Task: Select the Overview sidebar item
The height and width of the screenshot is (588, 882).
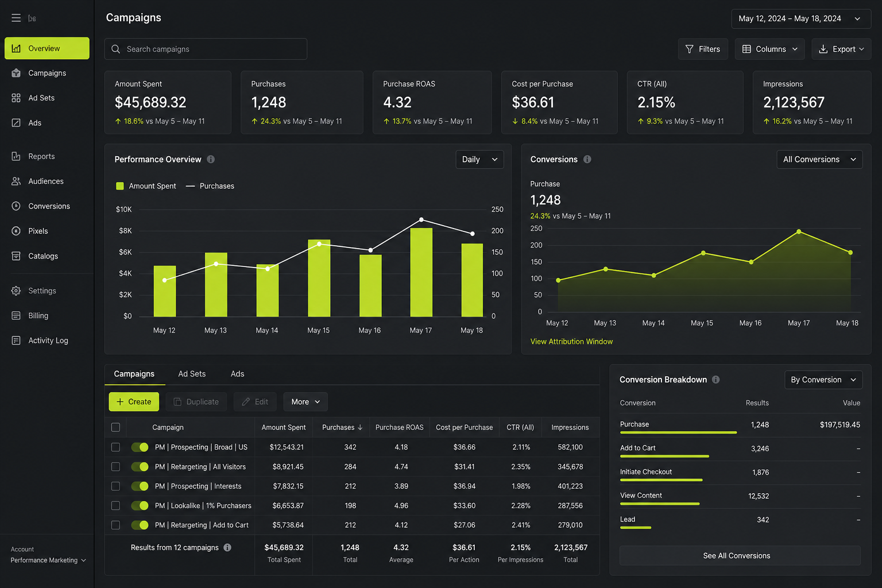Action: click(x=47, y=48)
